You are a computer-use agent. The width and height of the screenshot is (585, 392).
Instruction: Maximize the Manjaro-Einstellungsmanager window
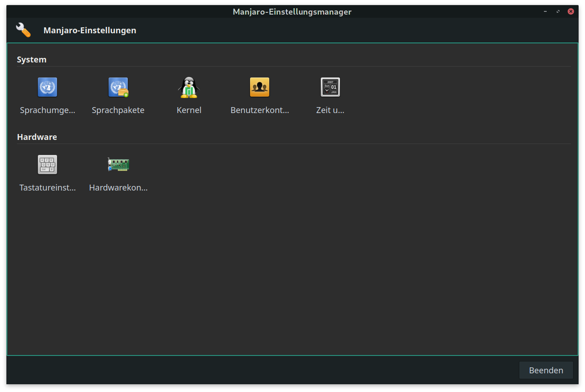click(x=558, y=11)
